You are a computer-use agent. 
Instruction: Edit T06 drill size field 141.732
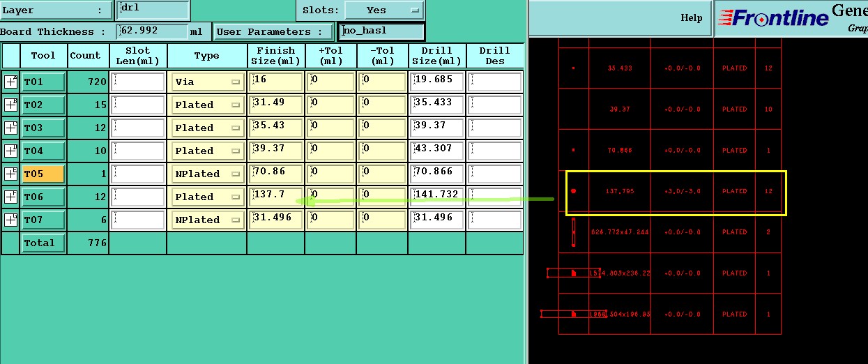[x=437, y=197]
